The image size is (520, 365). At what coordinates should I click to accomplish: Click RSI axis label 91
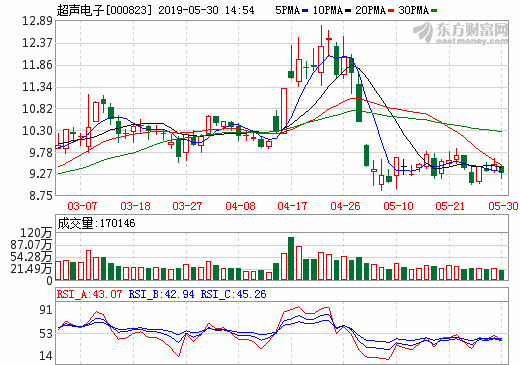46,310
